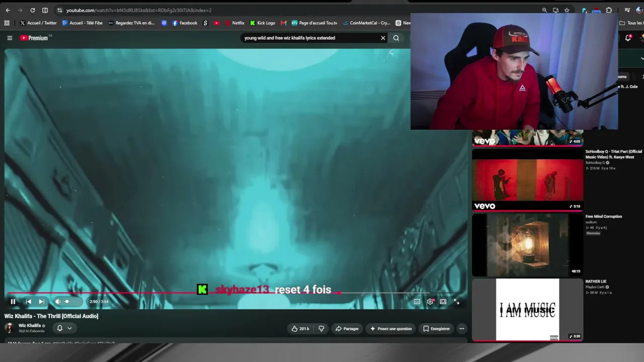Open the ScHoolboy Q channel name
Image resolution: width=644 pixels, height=362 pixels.
coord(595,163)
